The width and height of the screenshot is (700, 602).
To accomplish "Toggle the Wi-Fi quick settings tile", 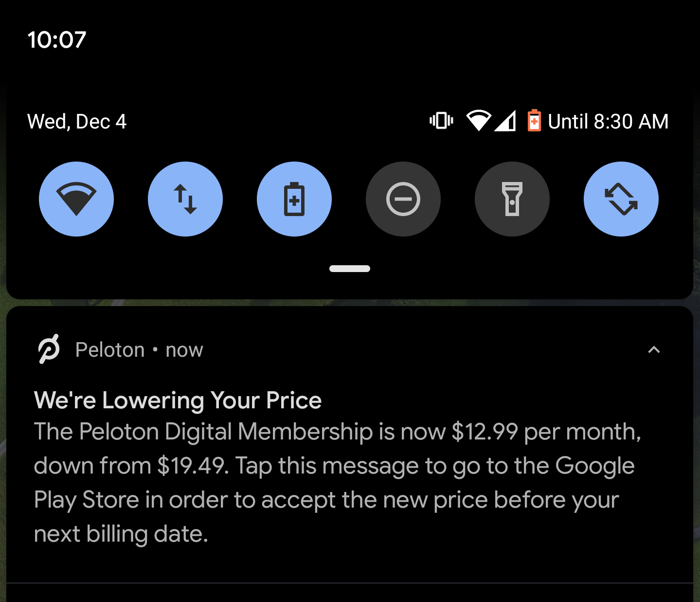I will [x=76, y=199].
